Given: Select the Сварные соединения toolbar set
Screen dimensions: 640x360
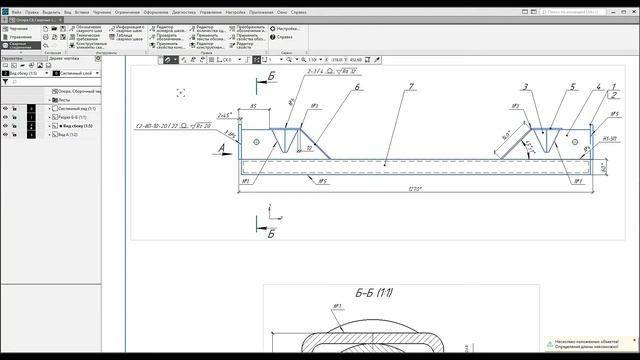Looking at the screenshot, I should (x=20, y=45).
